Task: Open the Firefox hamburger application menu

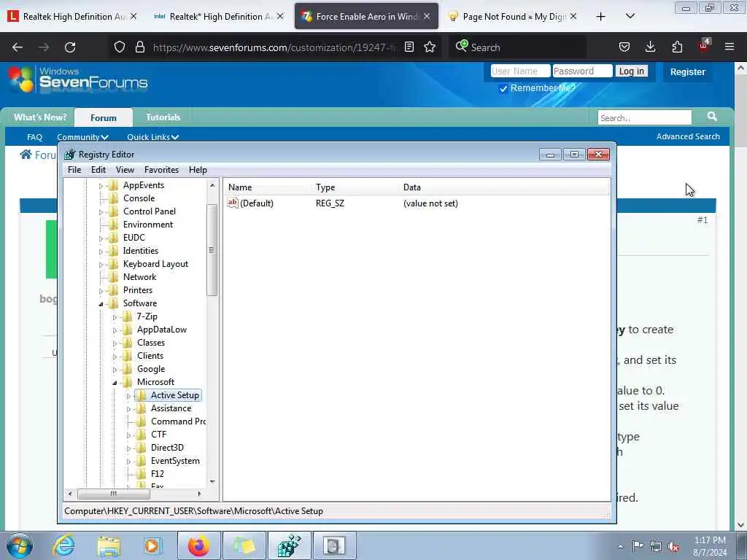Action: pyautogui.click(x=729, y=47)
